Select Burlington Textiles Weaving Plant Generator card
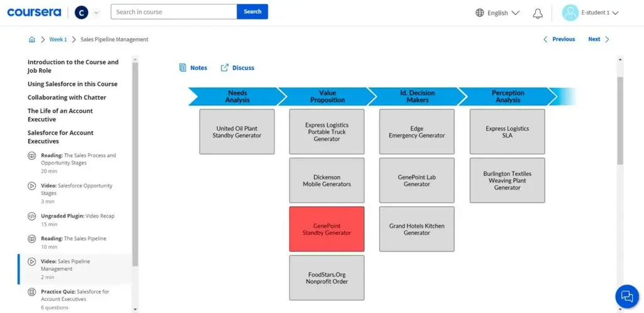 point(508,180)
